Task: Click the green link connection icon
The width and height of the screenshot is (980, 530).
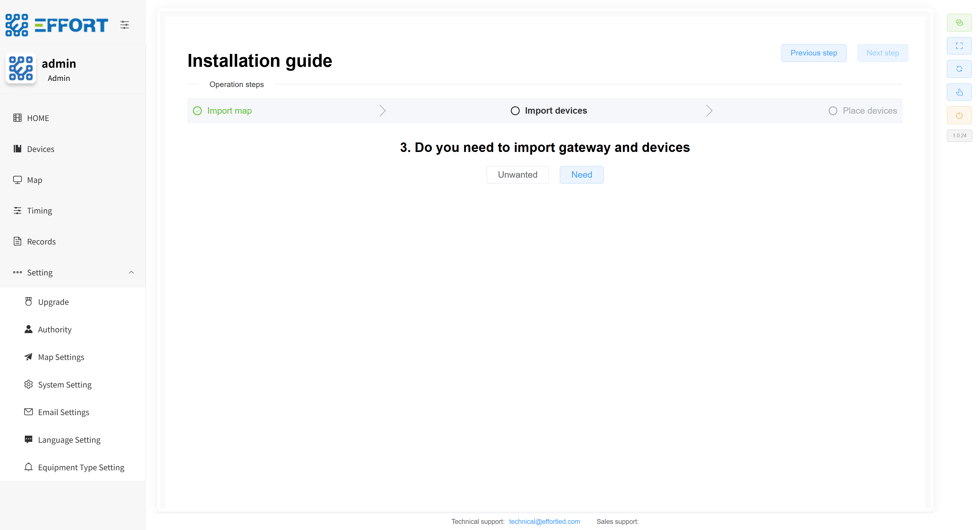Action: [x=959, y=23]
